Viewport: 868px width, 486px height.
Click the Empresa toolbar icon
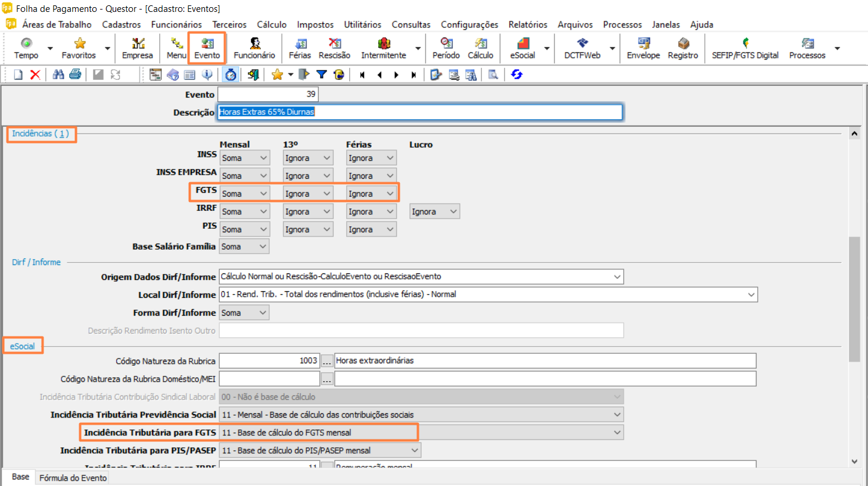click(x=138, y=48)
